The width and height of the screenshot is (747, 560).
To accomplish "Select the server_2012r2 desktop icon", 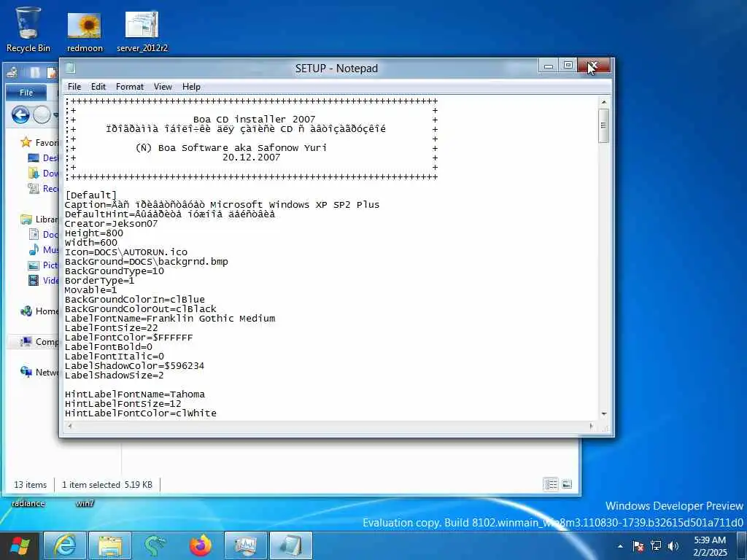I will [142, 31].
